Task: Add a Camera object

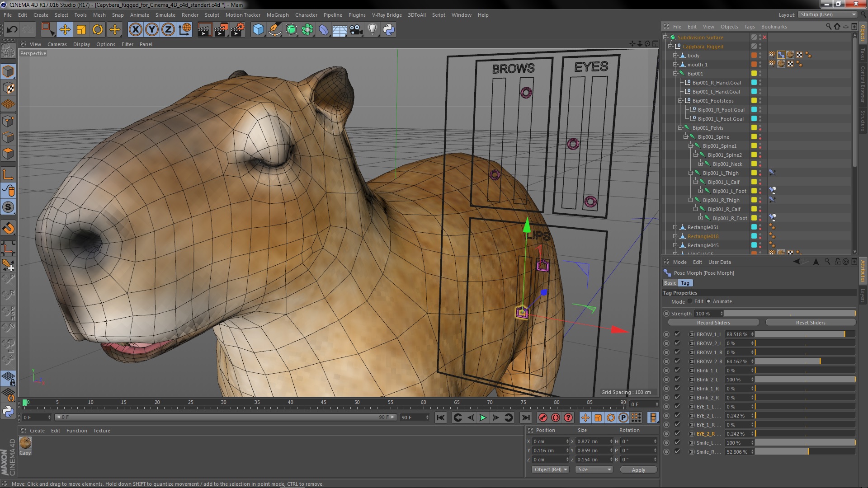Action: pyautogui.click(x=356, y=30)
